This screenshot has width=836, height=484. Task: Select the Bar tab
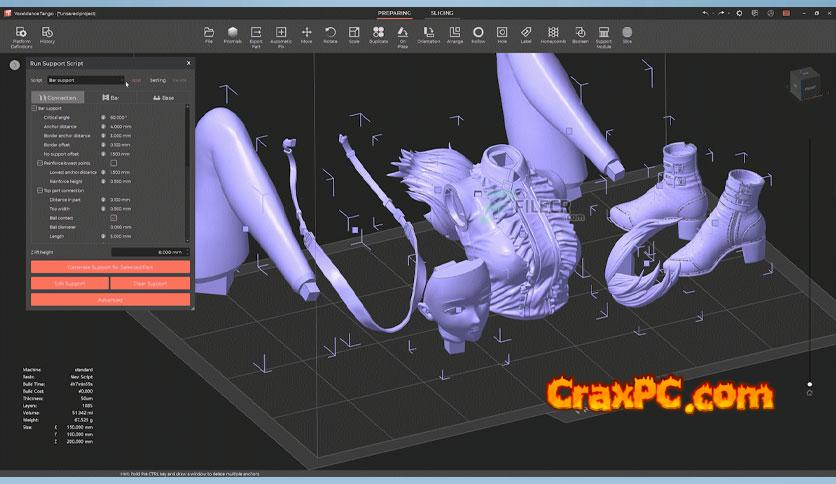click(110, 98)
